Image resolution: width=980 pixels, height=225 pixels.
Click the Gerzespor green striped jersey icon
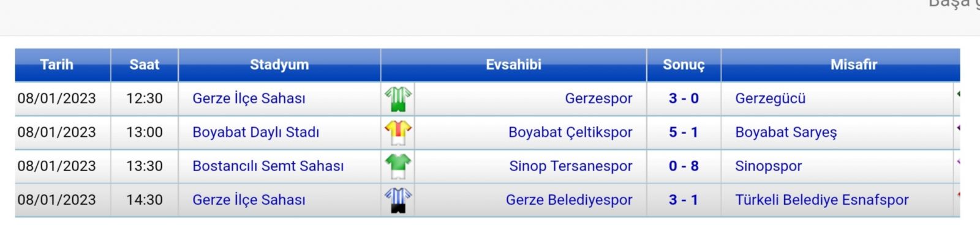pyautogui.click(x=398, y=99)
